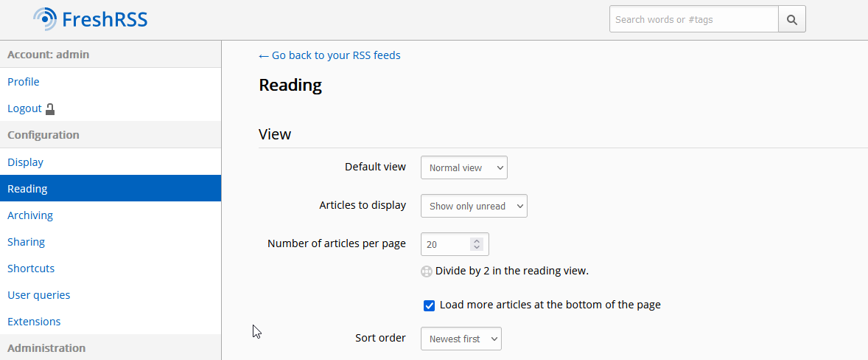Open Shortcuts configuration
The image size is (868, 360).
click(x=31, y=269)
